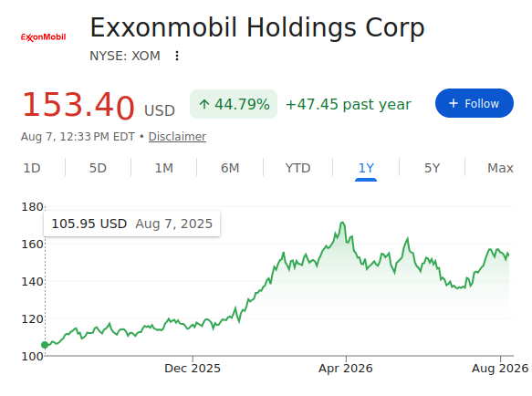The image size is (532, 396).
Task: Switch to the 5D range tab
Action: pos(98,168)
